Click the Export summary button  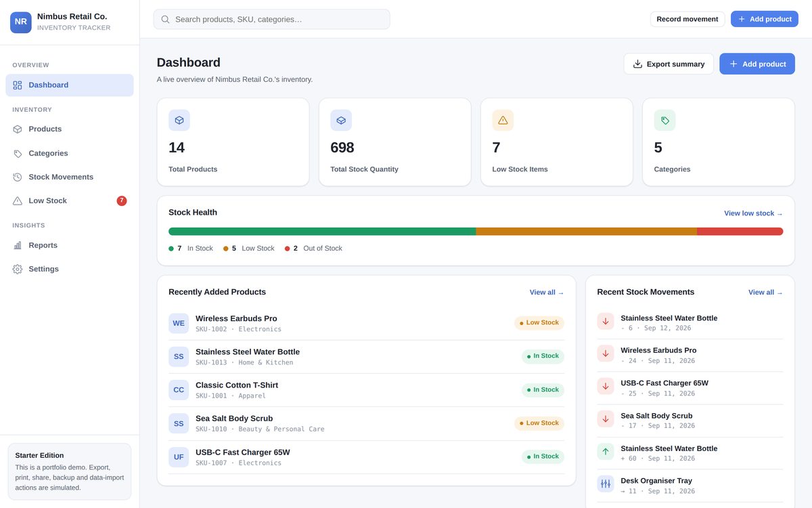click(x=669, y=64)
